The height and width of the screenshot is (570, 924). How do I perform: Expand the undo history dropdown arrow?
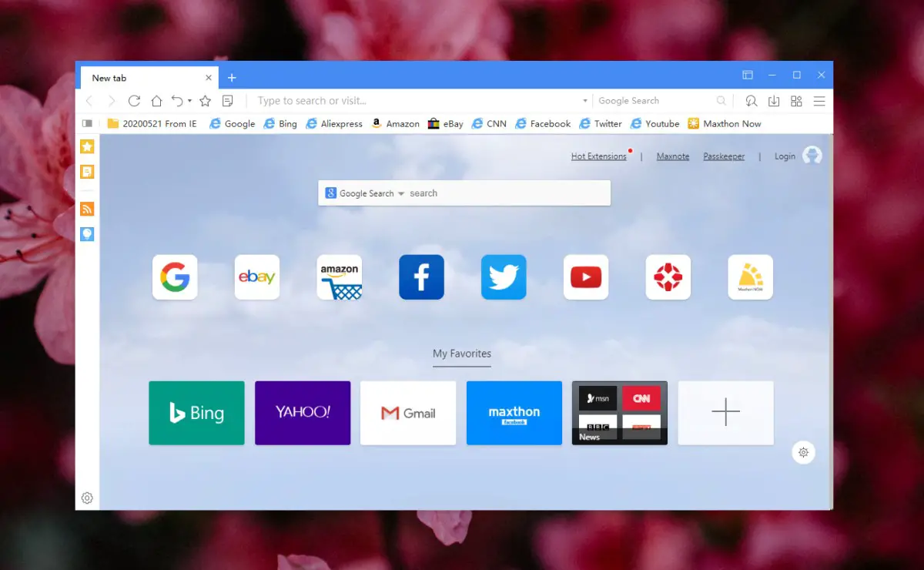pyautogui.click(x=189, y=101)
